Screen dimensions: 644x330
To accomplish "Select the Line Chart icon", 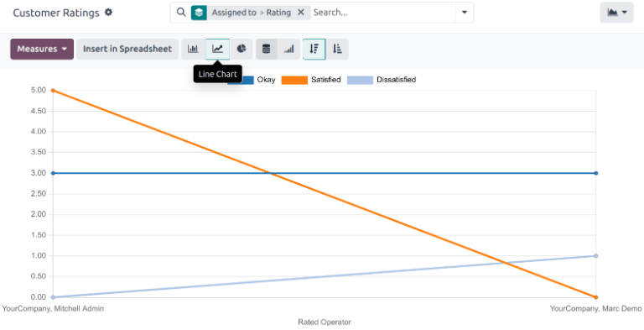I will tap(217, 49).
